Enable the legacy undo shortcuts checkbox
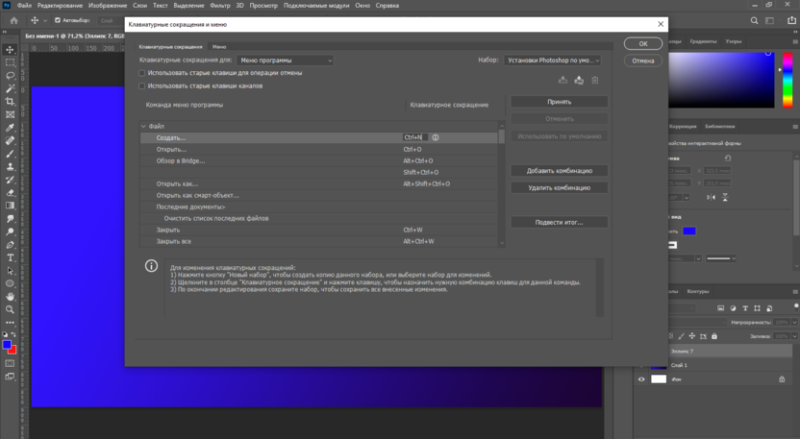 pos(143,73)
